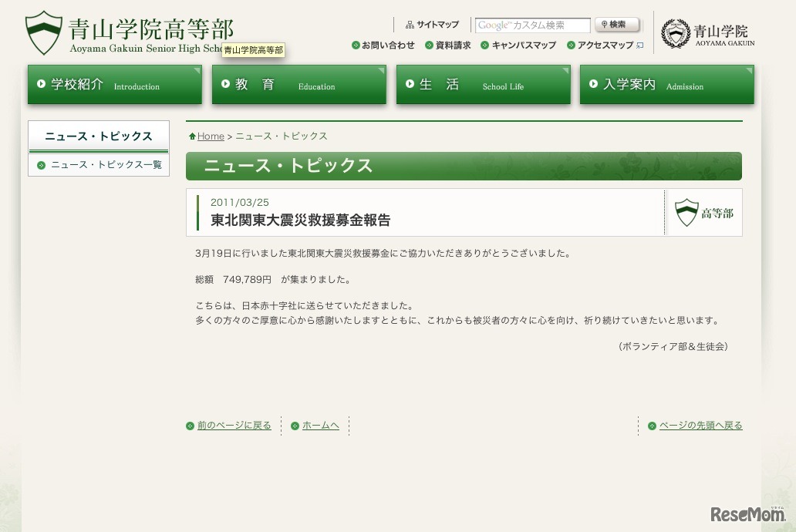796x532 pixels.
Task: Click the Aoyama Gakuin crest logo at top right
Action: pos(676,33)
